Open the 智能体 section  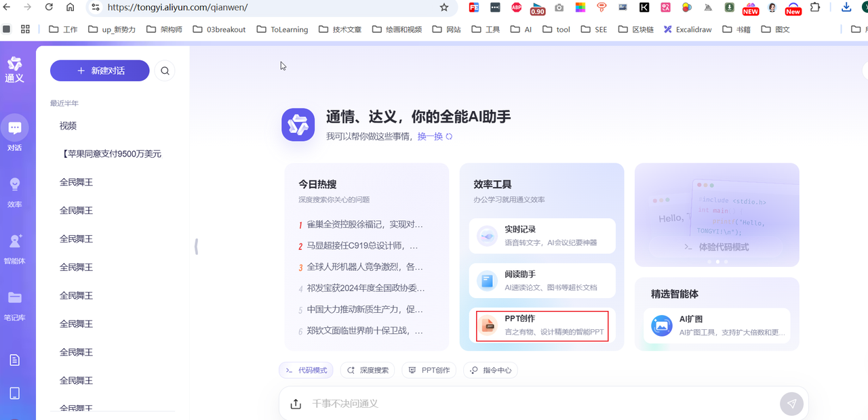tap(14, 249)
